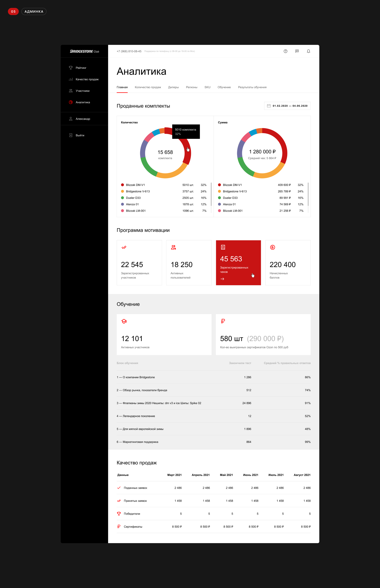Click the help question mark icon
The height and width of the screenshot is (588, 380).
(285, 51)
